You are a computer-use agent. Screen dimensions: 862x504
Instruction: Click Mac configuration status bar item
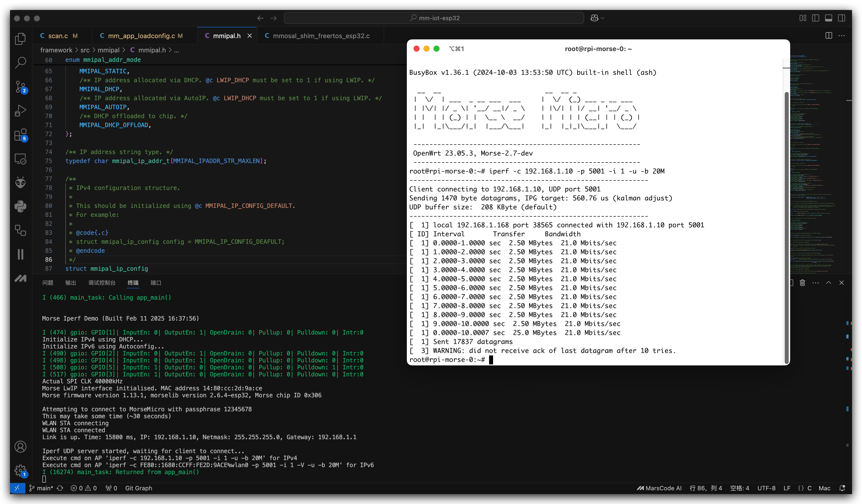(x=824, y=488)
